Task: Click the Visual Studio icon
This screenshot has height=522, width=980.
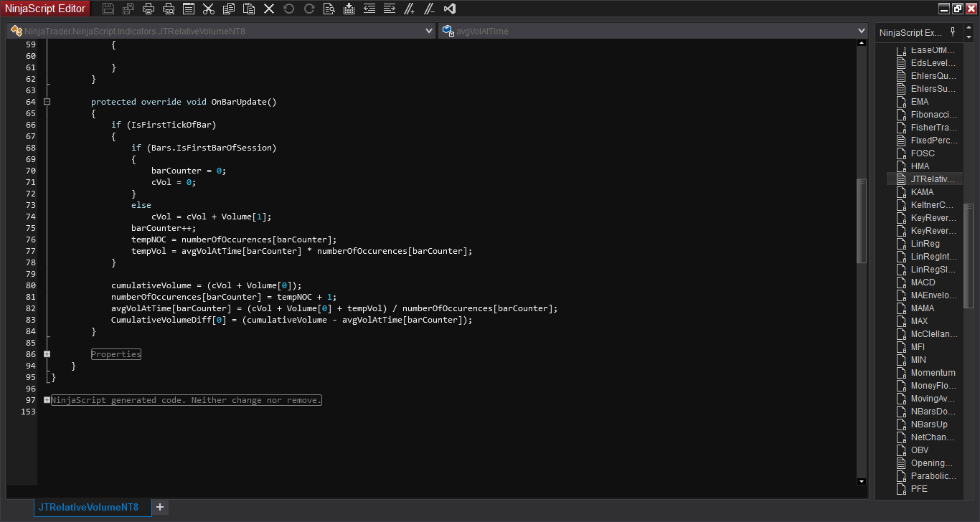Action: point(450,9)
